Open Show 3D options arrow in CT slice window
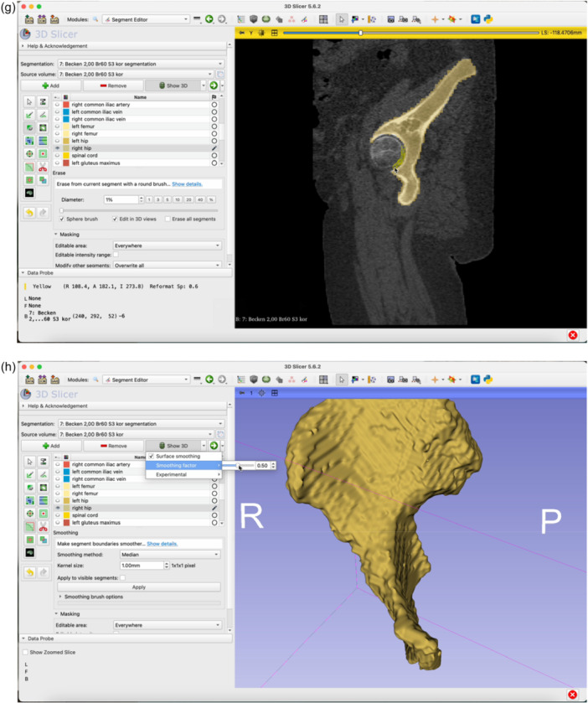588x703 pixels. [x=203, y=85]
